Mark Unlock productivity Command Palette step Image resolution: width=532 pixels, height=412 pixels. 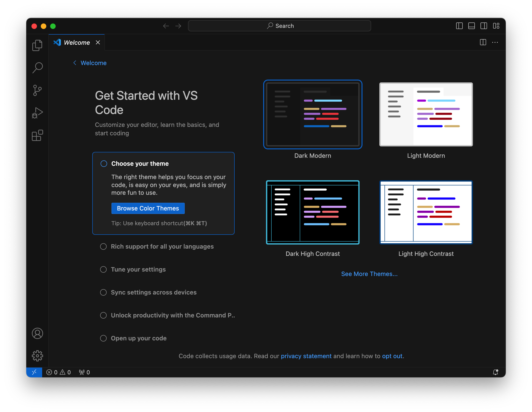[x=103, y=315]
